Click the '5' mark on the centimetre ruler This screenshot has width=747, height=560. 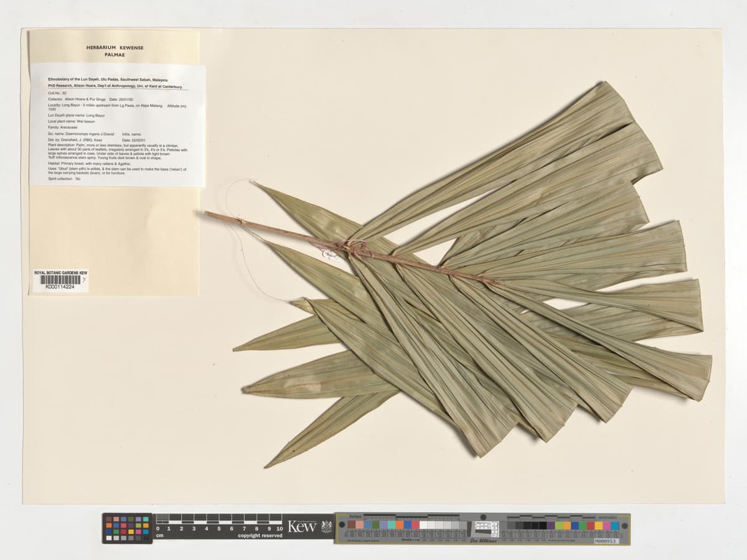click(218, 529)
